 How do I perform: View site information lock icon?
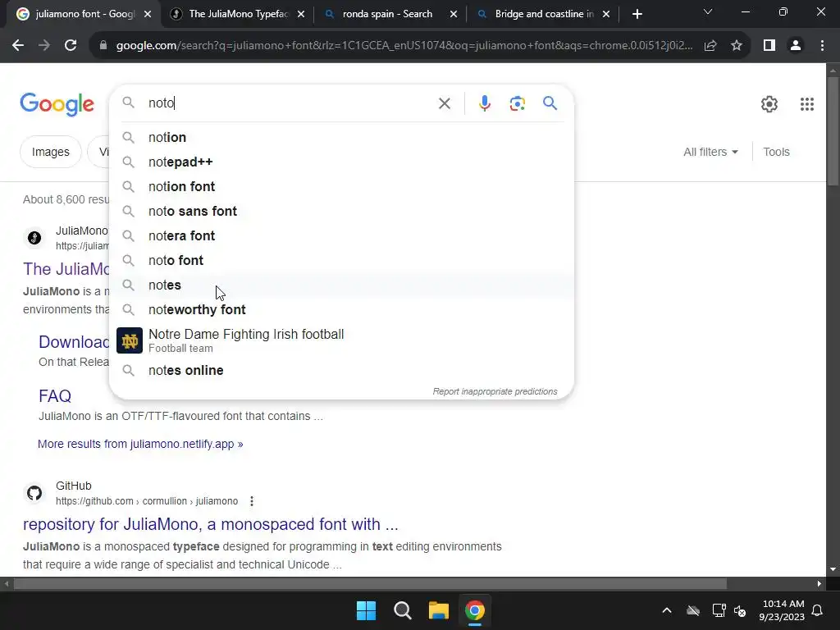[x=103, y=46]
